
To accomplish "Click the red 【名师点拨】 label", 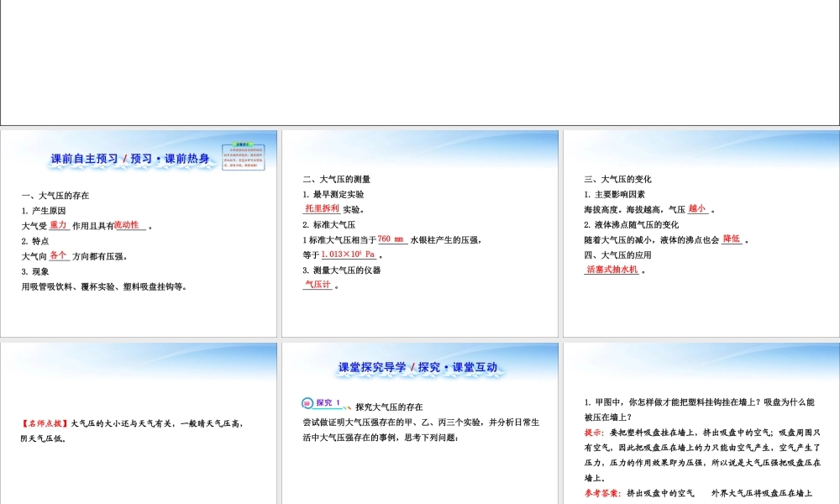I will click(x=45, y=423).
